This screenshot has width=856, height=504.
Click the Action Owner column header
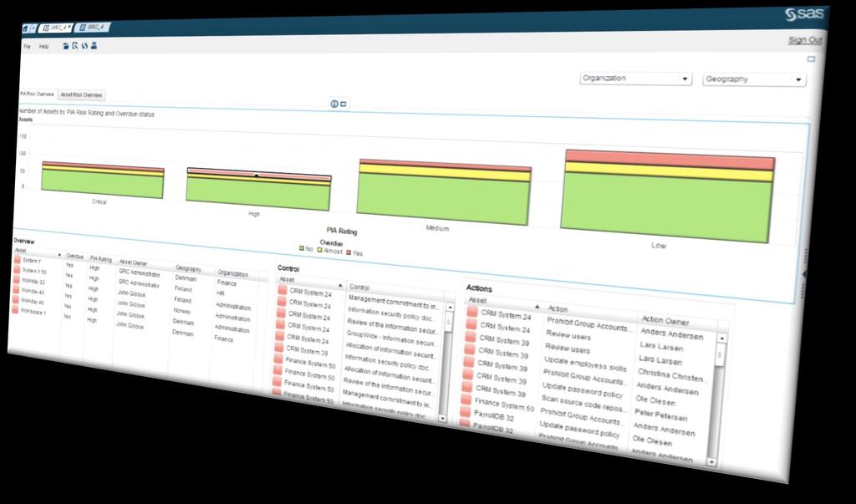click(677, 322)
